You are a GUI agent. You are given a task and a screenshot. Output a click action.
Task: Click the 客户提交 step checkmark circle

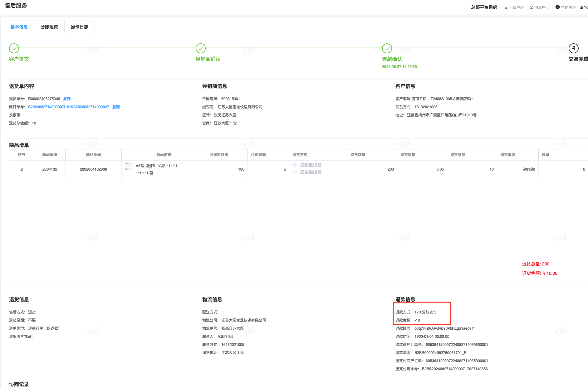click(x=14, y=48)
